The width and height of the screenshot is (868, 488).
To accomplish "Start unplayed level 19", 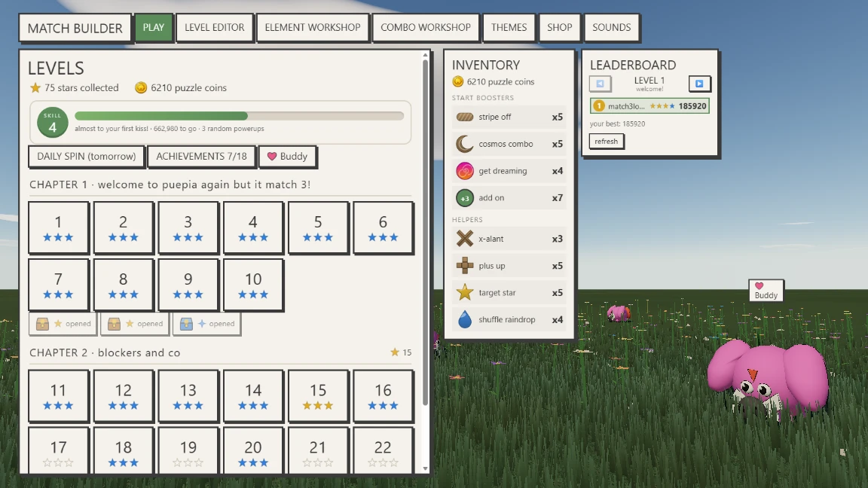I will 188,451.
